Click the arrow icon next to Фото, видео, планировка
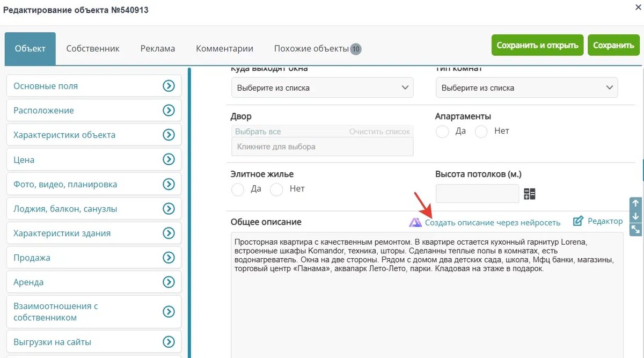The image size is (644, 358). coord(169,184)
